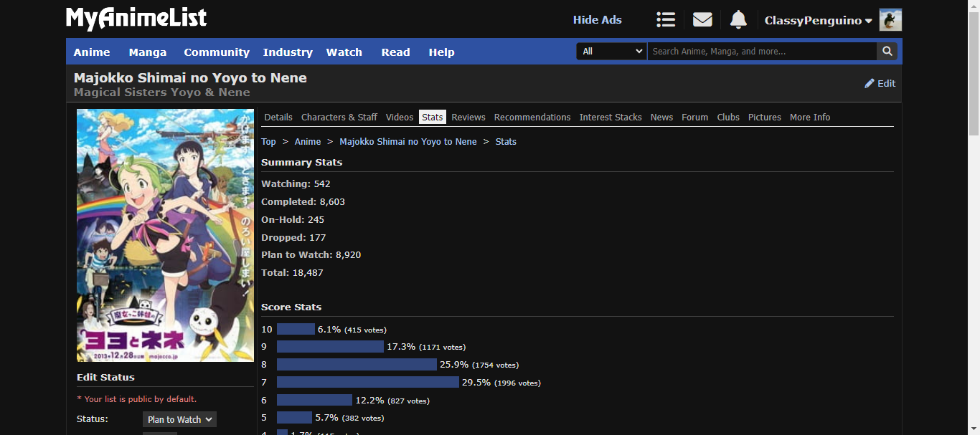Go to the Anime breadcrumb link
The height and width of the screenshot is (435, 980).
click(308, 142)
